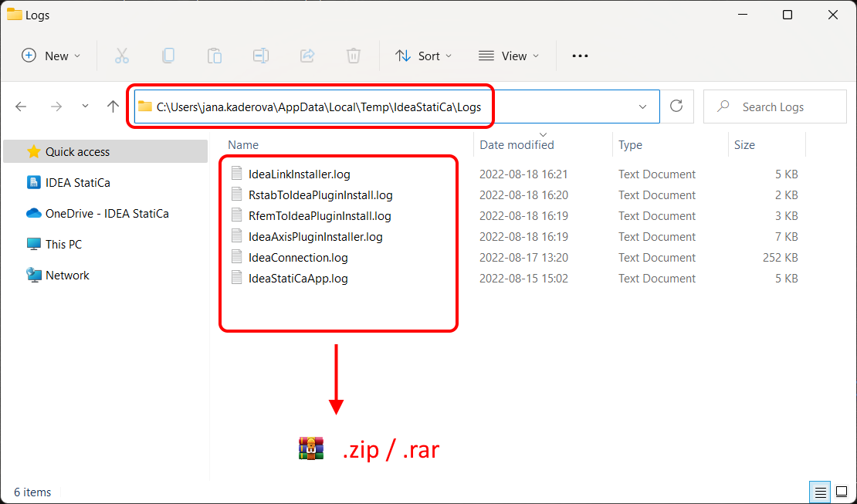Image resolution: width=857 pixels, height=504 pixels.
Task: Switch to large thumbnails view icon
Action: [842, 492]
